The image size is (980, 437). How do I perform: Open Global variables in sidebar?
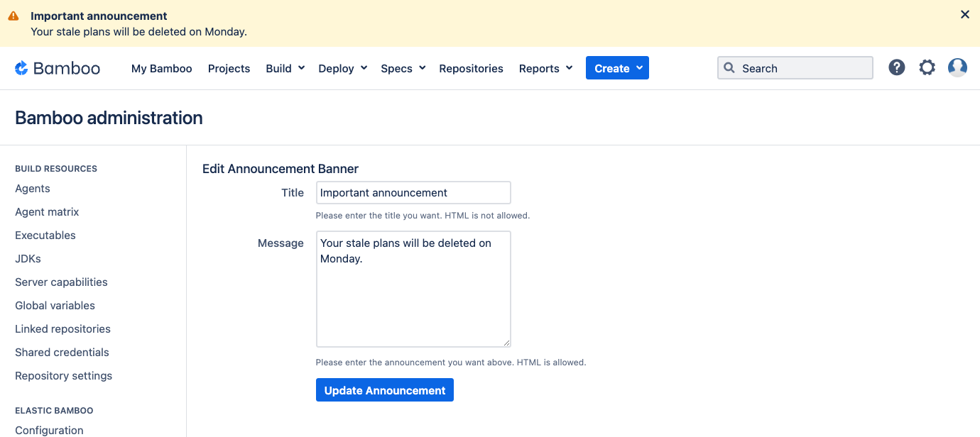[x=55, y=306]
